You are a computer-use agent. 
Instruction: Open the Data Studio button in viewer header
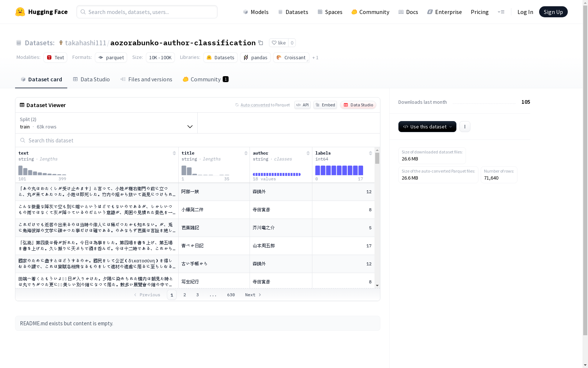click(x=358, y=105)
